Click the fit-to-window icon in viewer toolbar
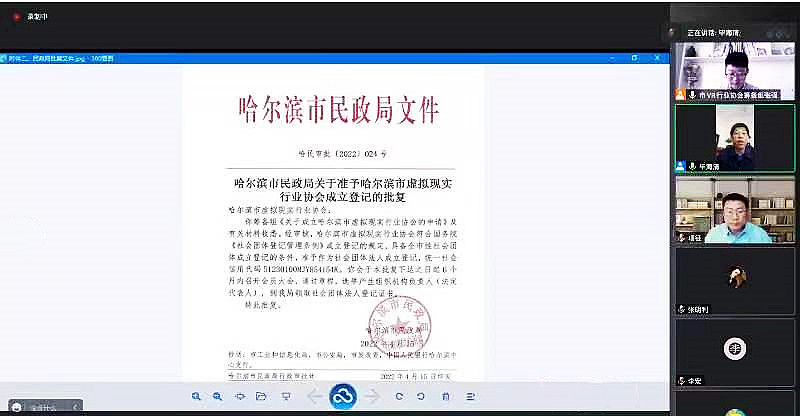The image size is (800, 416). point(240,397)
